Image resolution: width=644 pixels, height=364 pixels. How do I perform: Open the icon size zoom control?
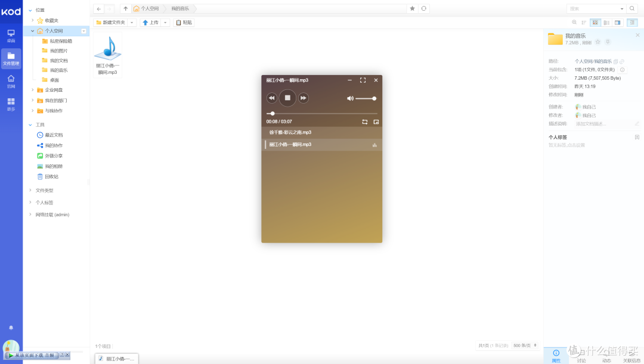pos(574,23)
